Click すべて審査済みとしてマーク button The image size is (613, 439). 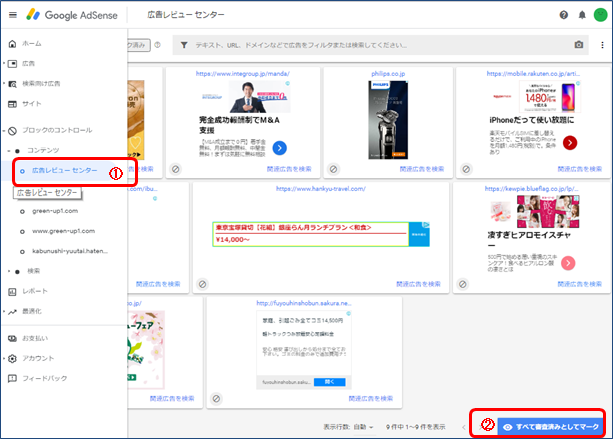550,427
